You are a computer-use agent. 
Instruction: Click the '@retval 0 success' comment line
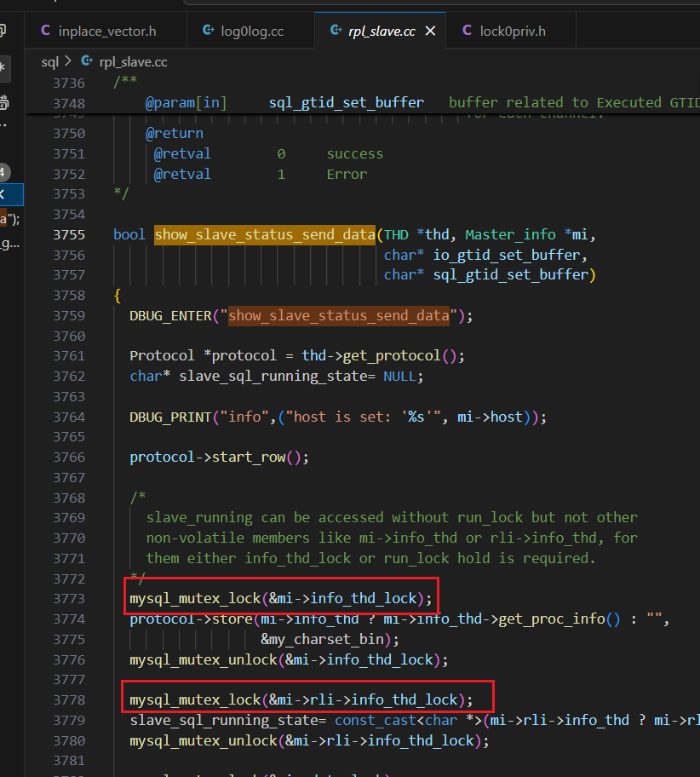pyautogui.click(x=268, y=154)
